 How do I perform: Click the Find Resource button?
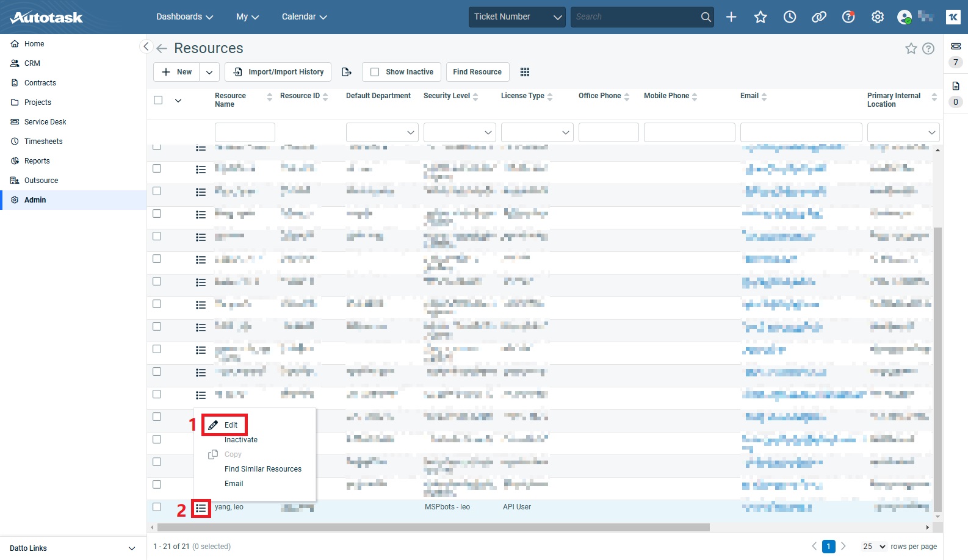[477, 72]
